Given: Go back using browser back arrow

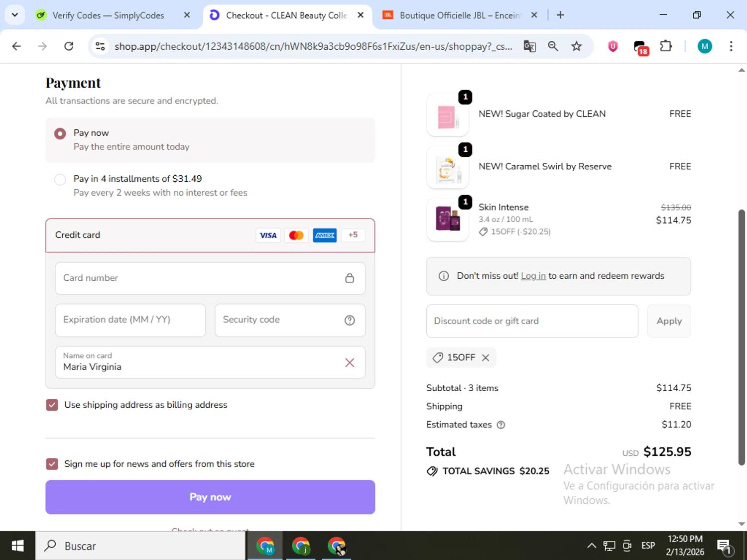Looking at the screenshot, I should (16, 46).
